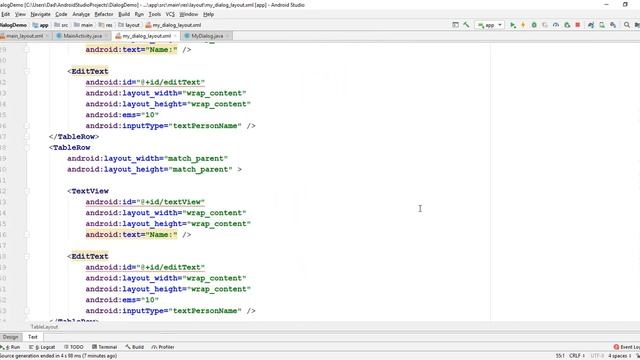Stop the app with red square icon

coord(578,25)
